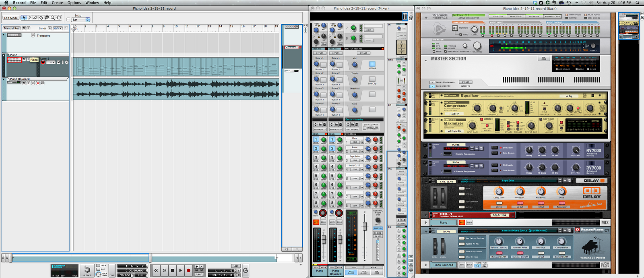The image size is (644, 278).
Task: Click the new alternative take icon
Action: [x=201, y=266]
